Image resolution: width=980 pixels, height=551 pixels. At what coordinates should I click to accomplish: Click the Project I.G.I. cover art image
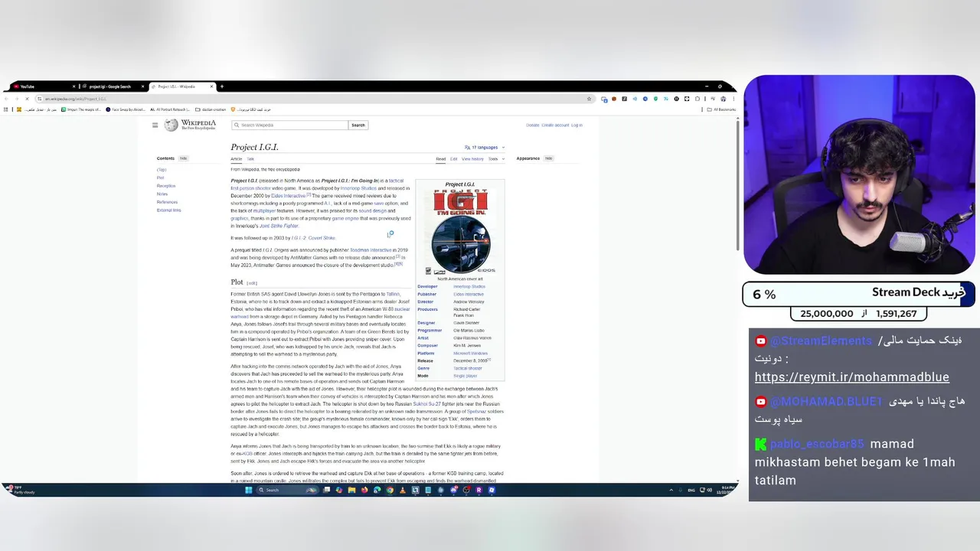point(460,232)
